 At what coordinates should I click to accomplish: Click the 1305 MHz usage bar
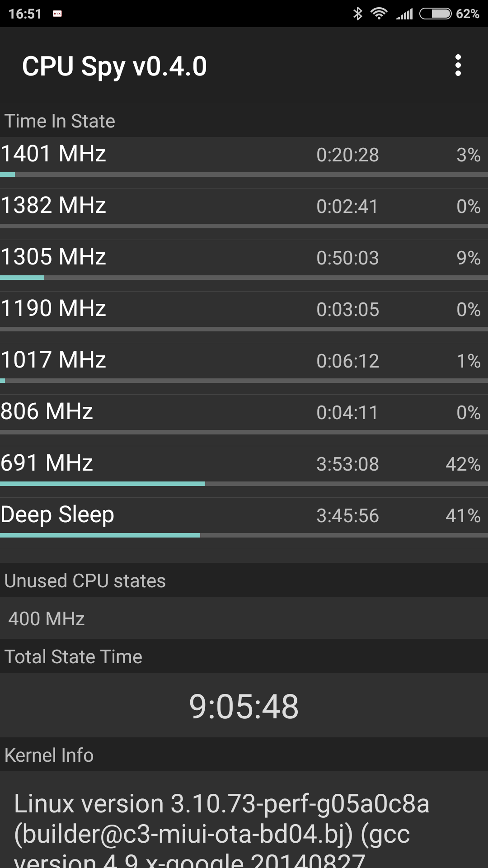(x=244, y=278)
